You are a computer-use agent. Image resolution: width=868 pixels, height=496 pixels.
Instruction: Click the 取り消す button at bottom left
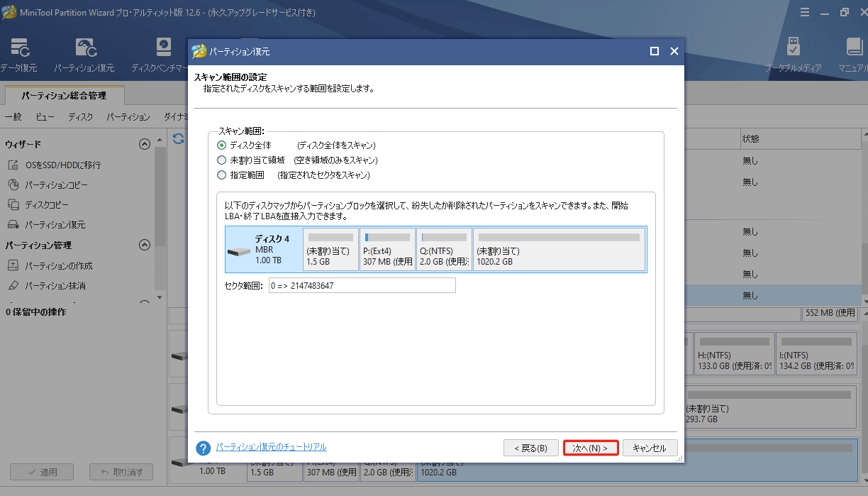(x=121, y=472)
